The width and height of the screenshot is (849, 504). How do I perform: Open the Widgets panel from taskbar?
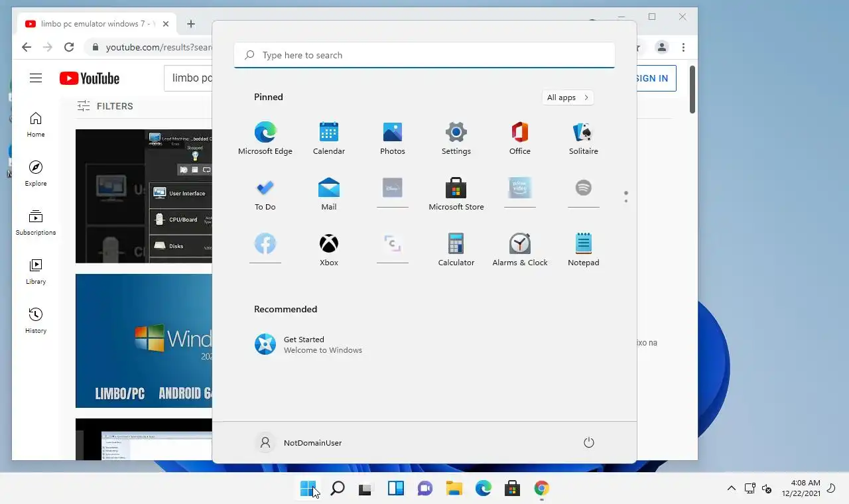tap(396, 489)
